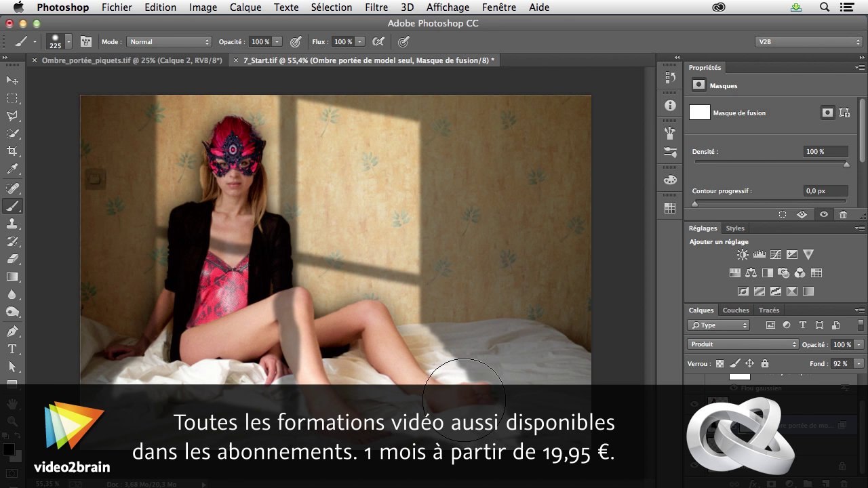Select the Blur tool

pyautogui.click(x=12, y=294)
